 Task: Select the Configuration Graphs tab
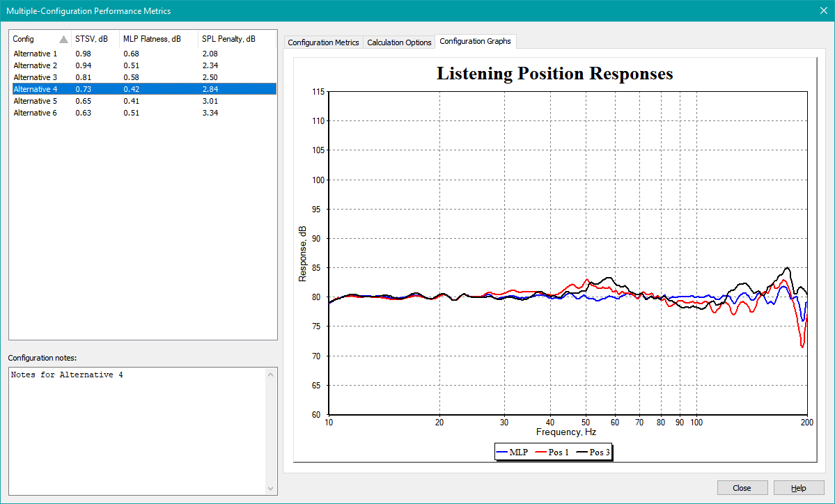475,41
